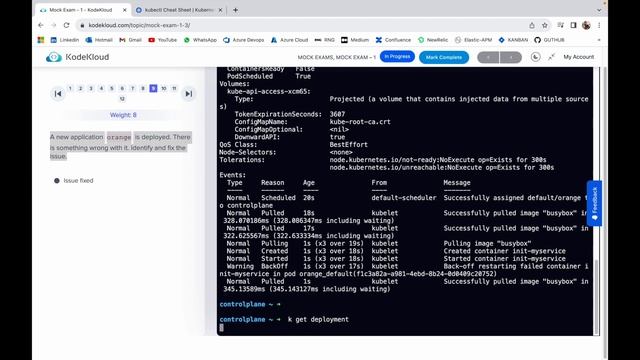Select question number 11
The height and width of the screenshot is (360, 640).
coord(174,88)
